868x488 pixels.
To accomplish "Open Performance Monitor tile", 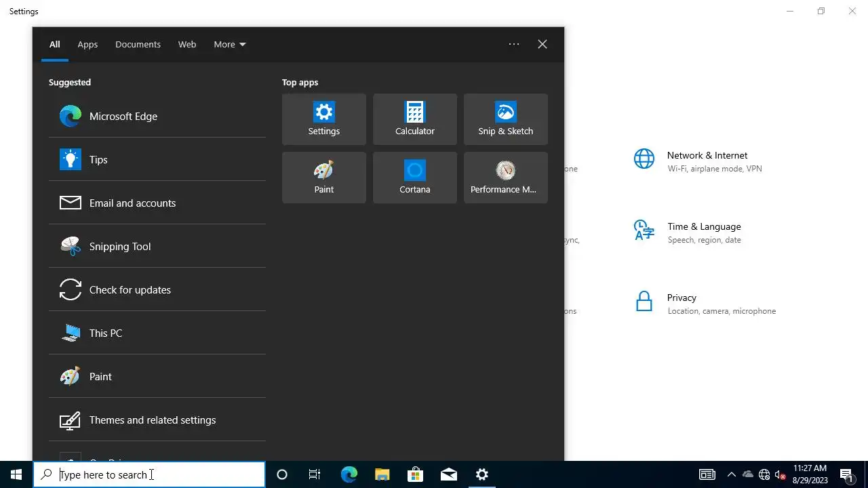I will (x=506, y=178).
